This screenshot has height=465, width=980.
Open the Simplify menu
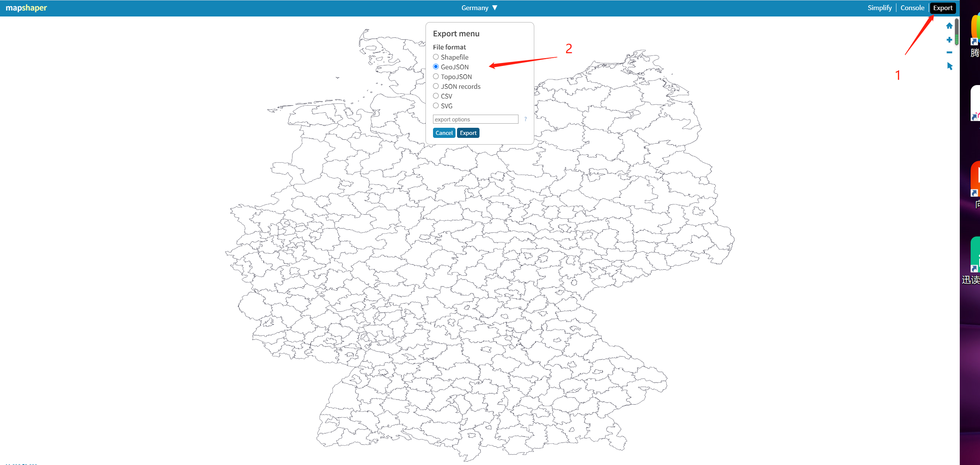pyautogui.click(x=879, y=7)
